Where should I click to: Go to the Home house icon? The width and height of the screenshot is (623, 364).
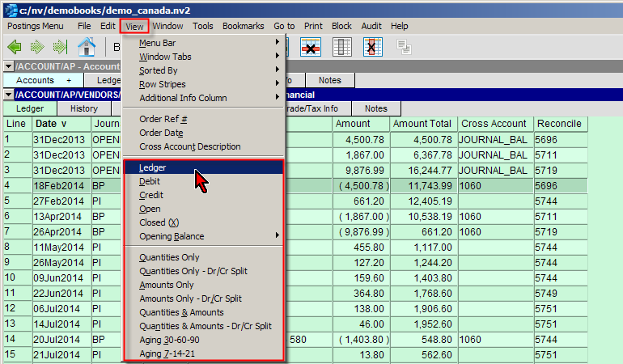tap(86, 48)
